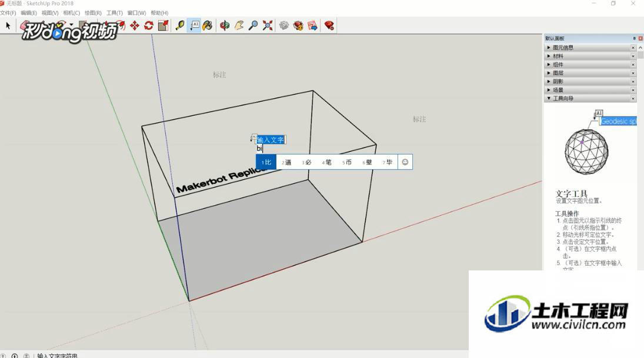The width and height of the screenshot is (644, 358).
Task: Close the 阴影 panel row
Action: (x=633, y=81)
